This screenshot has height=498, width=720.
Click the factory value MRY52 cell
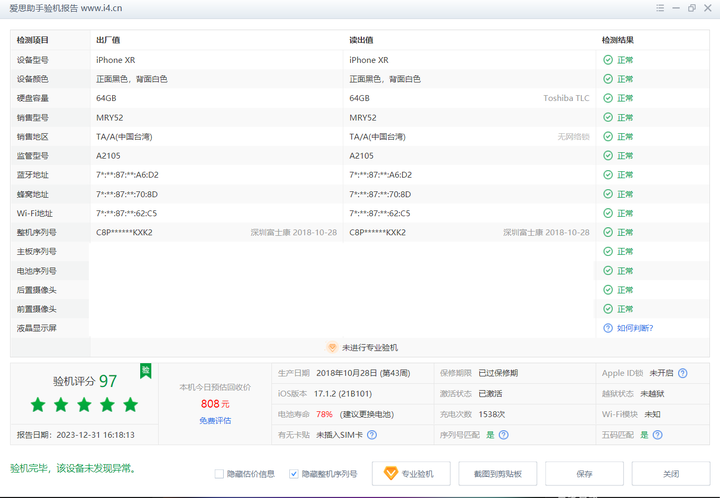[x=109, y=118]
